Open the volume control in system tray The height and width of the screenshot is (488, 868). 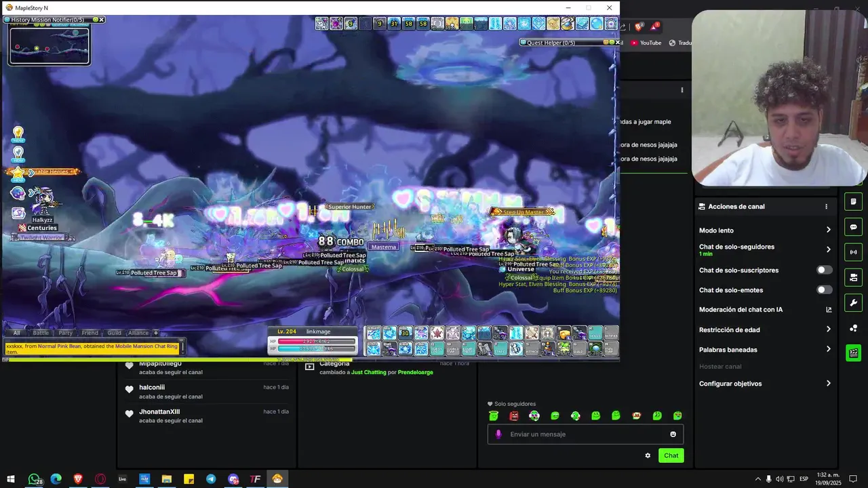[x=779, y=479]
